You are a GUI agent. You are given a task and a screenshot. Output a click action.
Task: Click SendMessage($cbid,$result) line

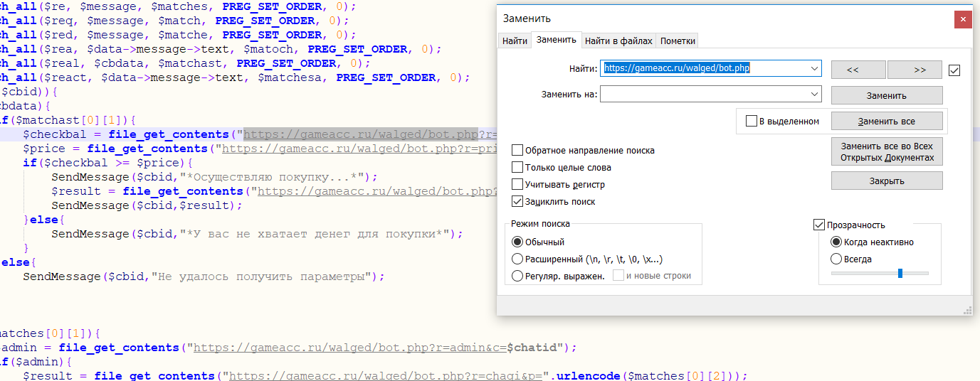(147, 205)
